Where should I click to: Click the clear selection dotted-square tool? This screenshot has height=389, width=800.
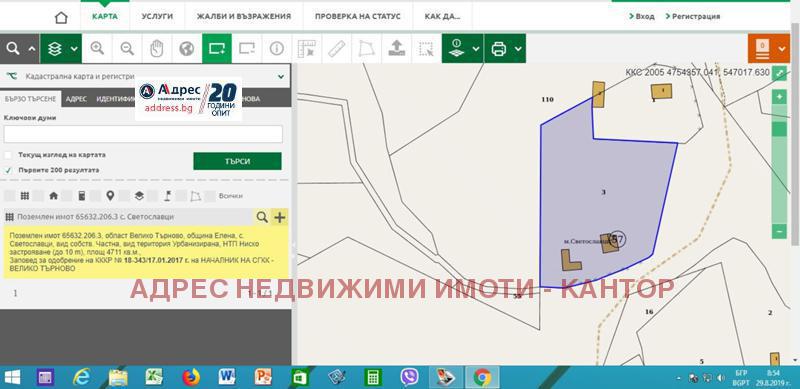[x=426, y=48]
